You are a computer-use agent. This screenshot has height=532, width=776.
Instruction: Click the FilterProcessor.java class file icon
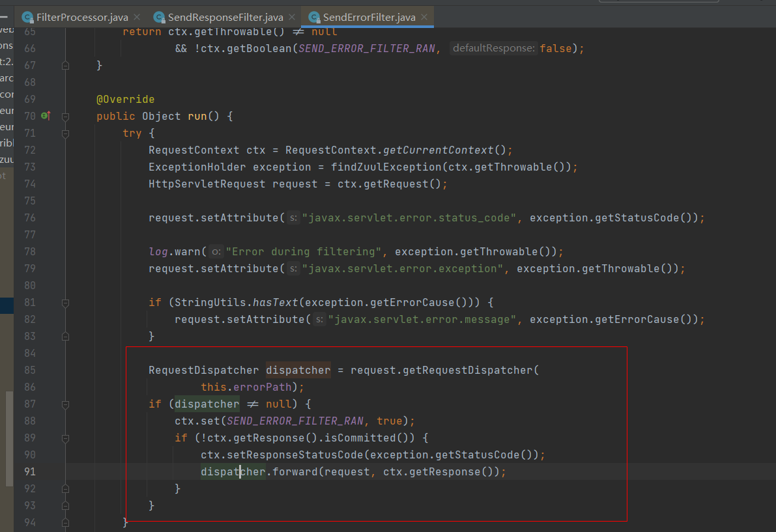point(28,18)
